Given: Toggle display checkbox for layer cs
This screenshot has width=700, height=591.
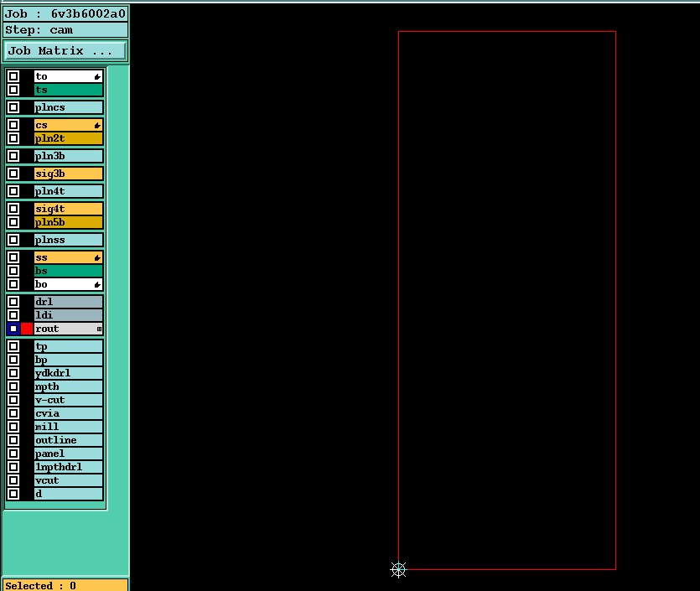Looking at the screenshot, I should (x=13, y=125).
